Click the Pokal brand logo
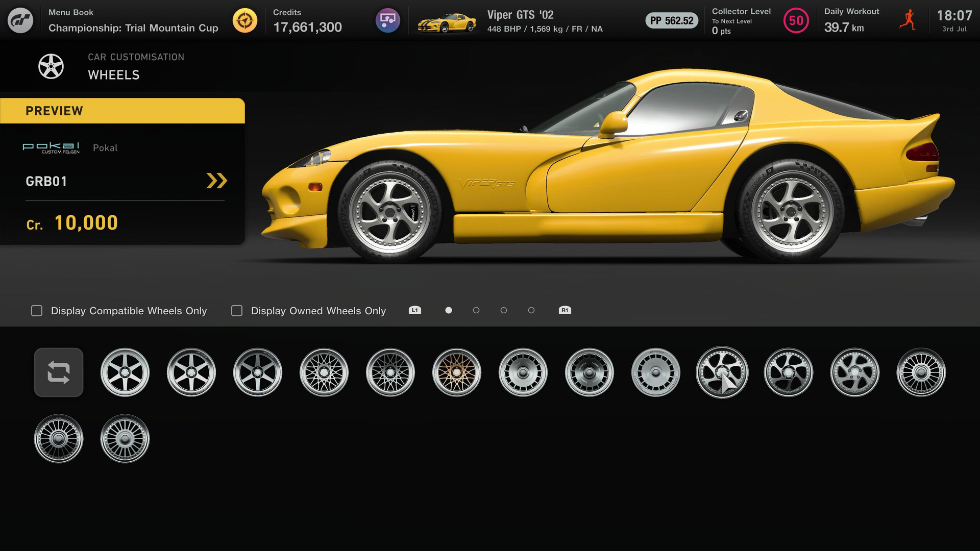The width and height of the screenshot is (980, 551). 51,147
